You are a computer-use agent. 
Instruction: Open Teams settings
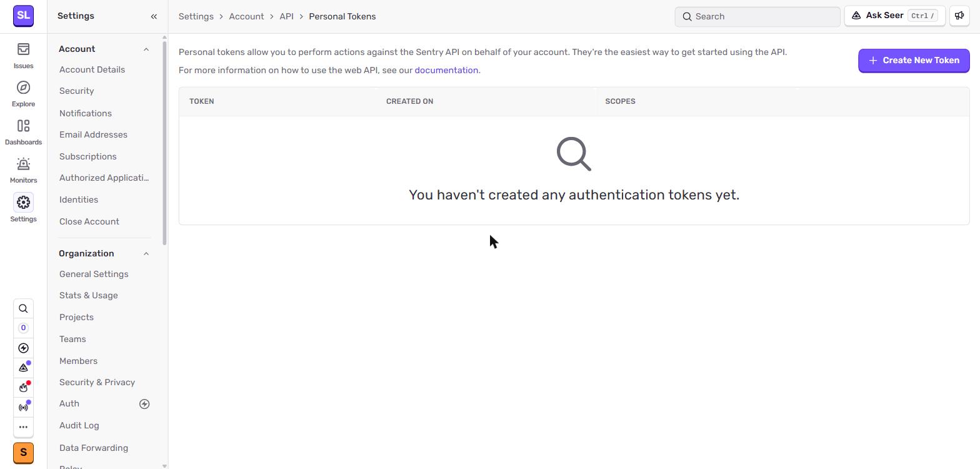pyautogui.click(x=72, y=339)
